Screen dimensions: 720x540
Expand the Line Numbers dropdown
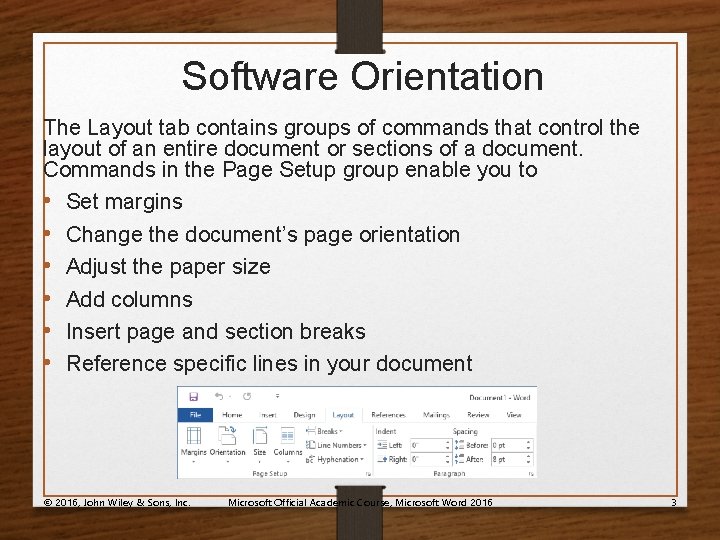[x=337, y=445]
